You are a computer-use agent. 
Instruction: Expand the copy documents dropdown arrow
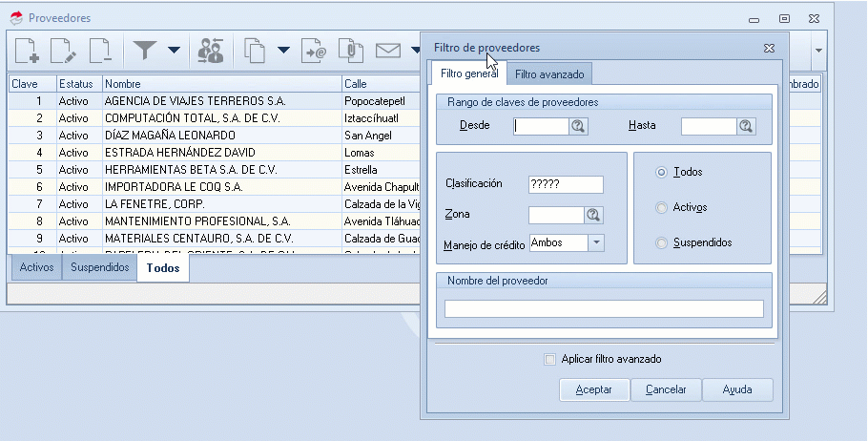tap(283, 51)
